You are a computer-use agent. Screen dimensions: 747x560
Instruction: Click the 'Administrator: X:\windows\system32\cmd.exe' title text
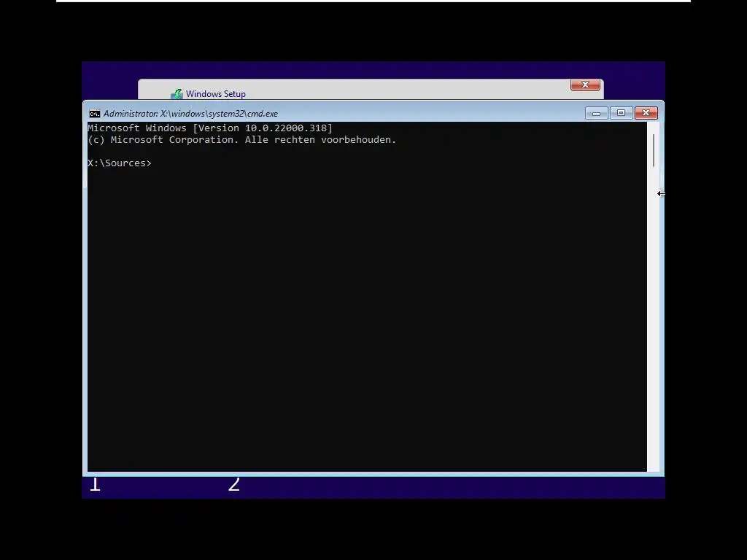click(x=190, y=113)
